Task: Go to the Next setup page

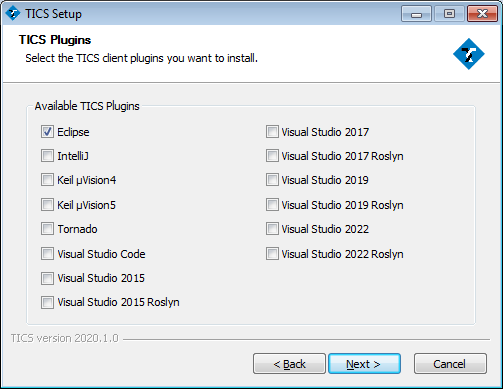Action: coord(364,364)
